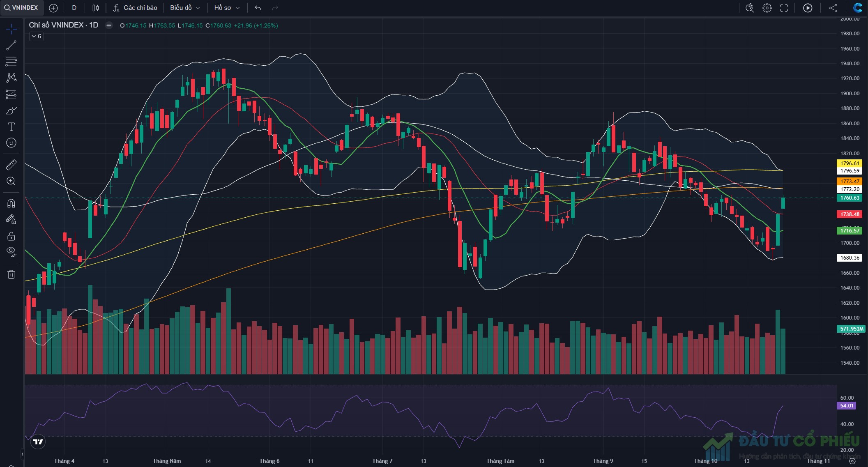
Task: Enter fullscreen mode
Action: 784,8
